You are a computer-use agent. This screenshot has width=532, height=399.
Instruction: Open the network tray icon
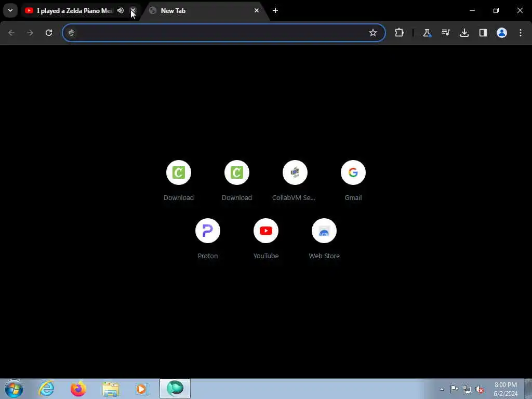coord(467,389)
